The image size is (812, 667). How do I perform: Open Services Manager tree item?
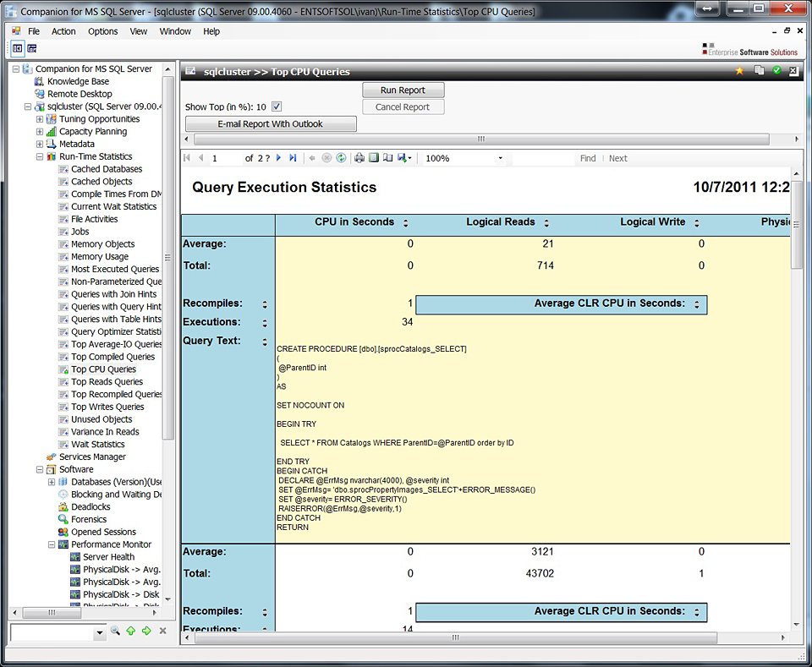coord(92,457)
